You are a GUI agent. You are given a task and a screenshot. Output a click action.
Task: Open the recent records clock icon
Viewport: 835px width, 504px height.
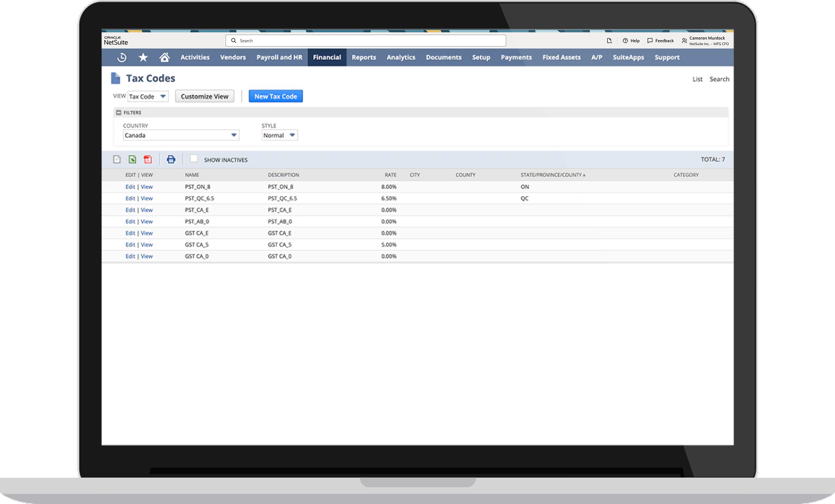tap(122, 57)
